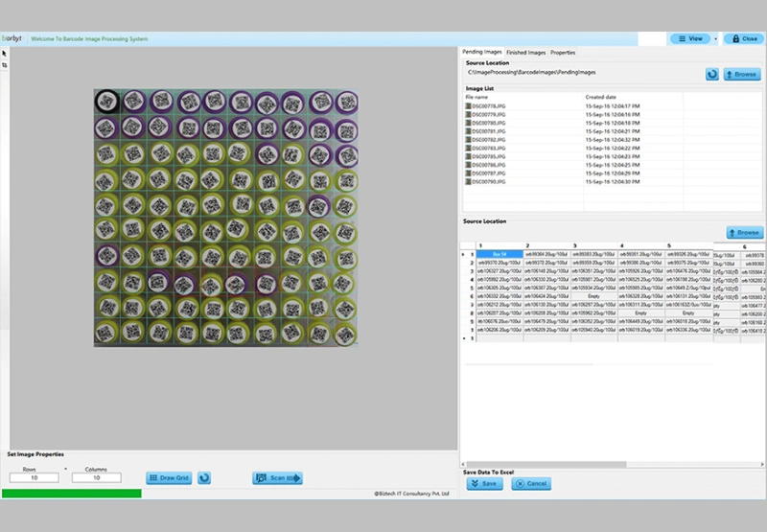Click the reset icon beside Draw Grid
Screen dimensions: 767x532
[x=204, y=477]
